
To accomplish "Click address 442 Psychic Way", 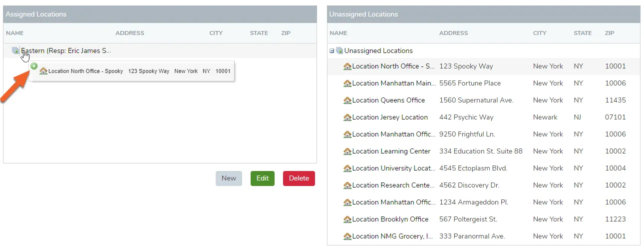I will (466, 117).
